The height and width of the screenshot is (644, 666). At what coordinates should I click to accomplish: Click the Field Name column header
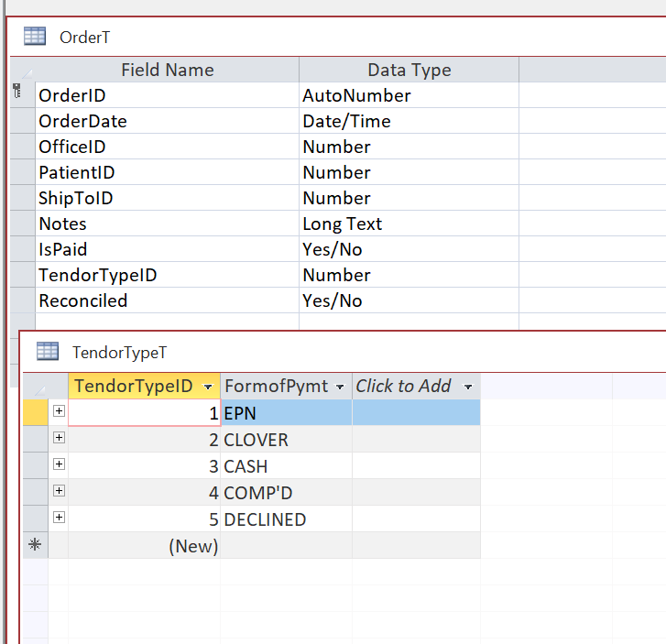(x=168, y=71)
